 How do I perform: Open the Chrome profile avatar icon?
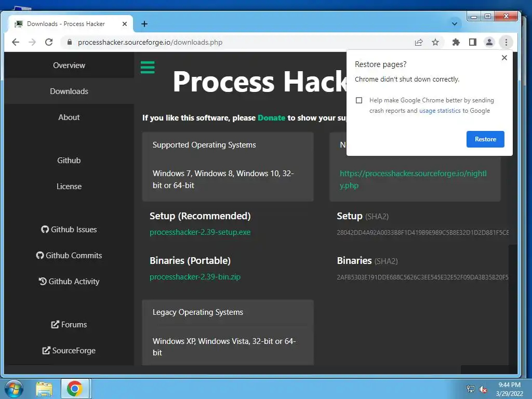pos(489,42)
